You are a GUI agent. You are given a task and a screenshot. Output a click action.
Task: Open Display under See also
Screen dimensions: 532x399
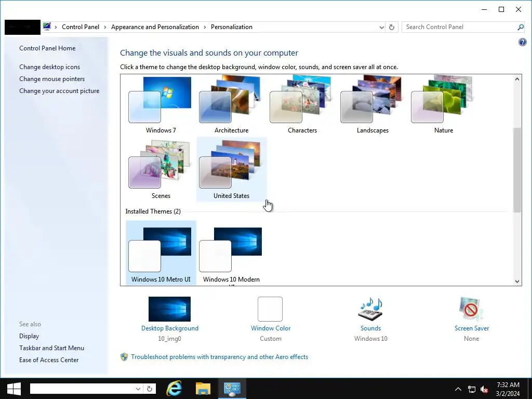point(29,336)
